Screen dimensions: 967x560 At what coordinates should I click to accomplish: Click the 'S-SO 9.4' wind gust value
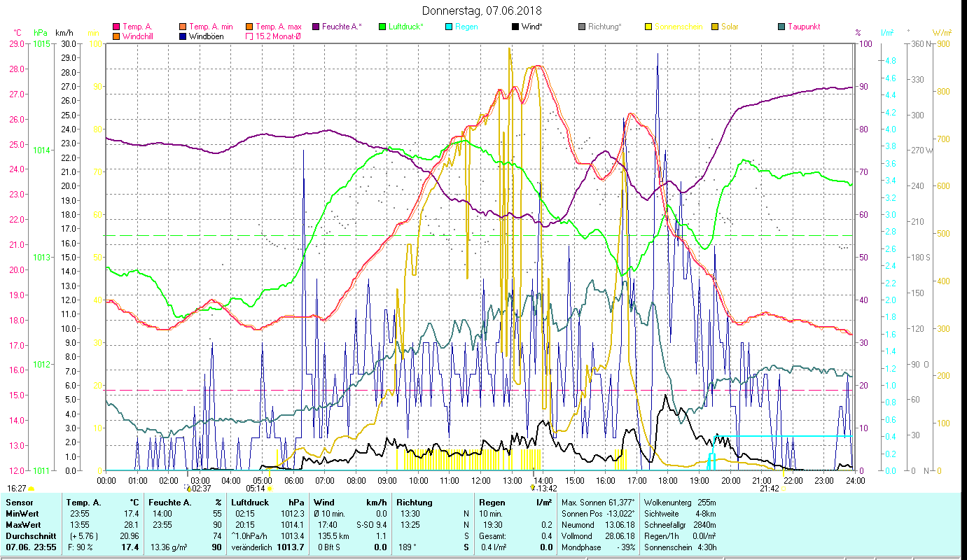[372, 525]
